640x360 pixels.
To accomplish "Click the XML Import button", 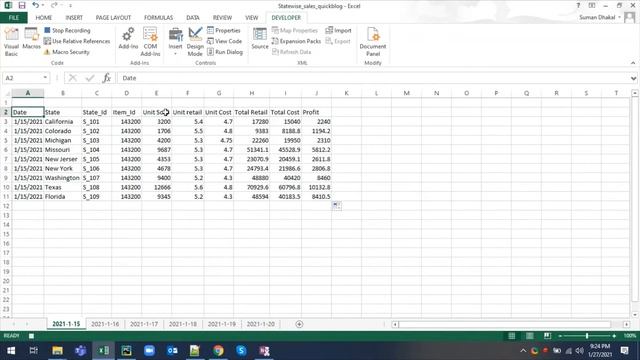I will [x=338, y=31].
